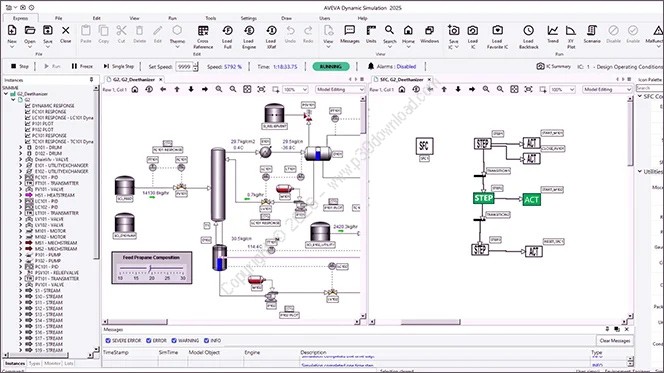
Task: Click the Freeze simulation button
Action: pos(82,66)
